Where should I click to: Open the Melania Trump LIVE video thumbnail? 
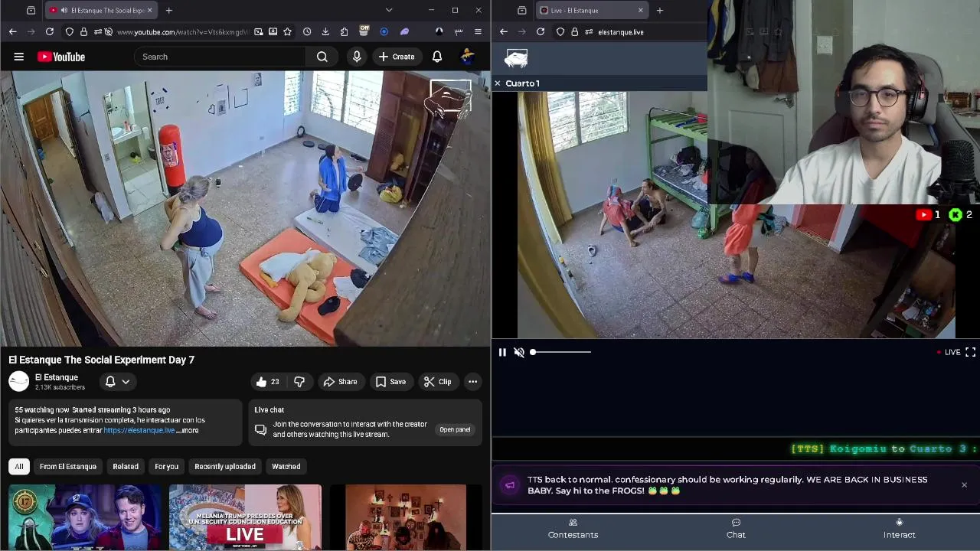245,517
